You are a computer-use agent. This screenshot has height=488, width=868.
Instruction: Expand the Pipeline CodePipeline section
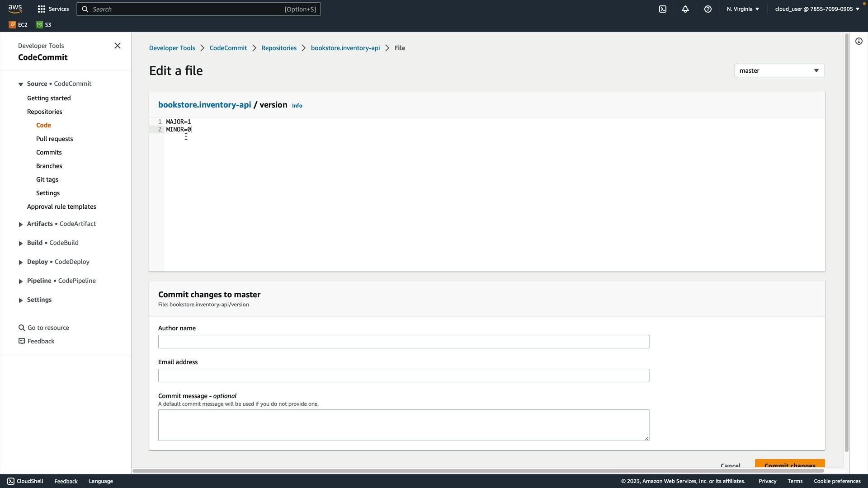(x=21, y=281)
